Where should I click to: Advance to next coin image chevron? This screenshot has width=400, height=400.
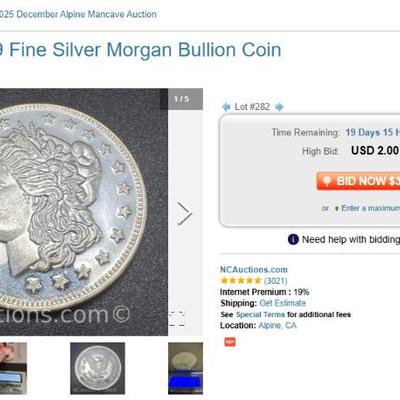click(x=185, y=213)
